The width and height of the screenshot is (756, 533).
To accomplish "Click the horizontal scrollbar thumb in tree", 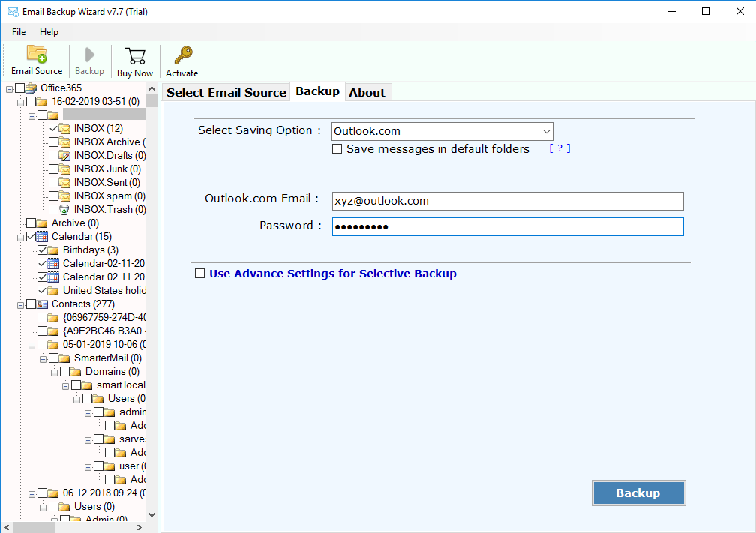I will coord(34,527).
